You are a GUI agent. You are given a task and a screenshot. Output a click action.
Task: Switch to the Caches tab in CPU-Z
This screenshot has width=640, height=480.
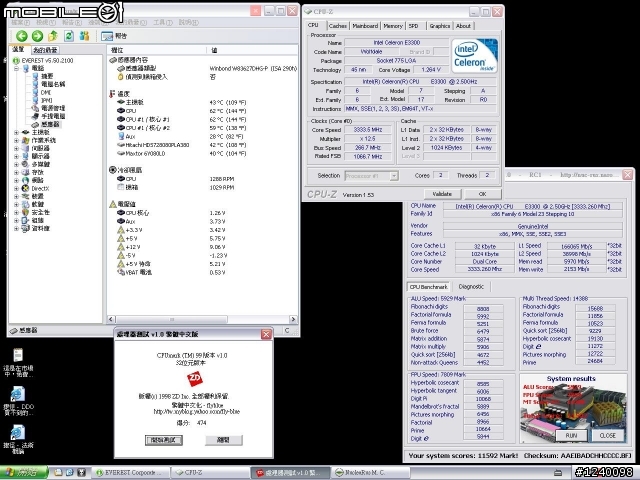(x=338, y=26)
